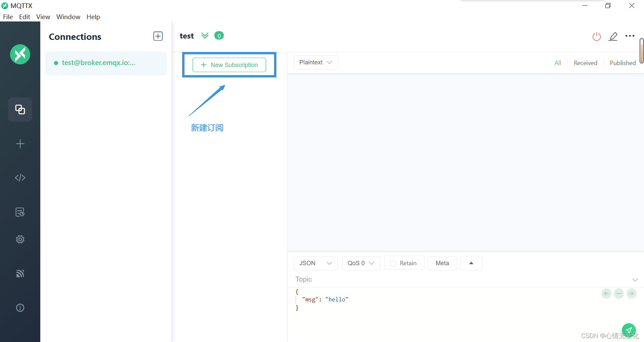644x342 pixels.
Task: Open the JSON payload type dropdown
Action: tap(316, 263)
